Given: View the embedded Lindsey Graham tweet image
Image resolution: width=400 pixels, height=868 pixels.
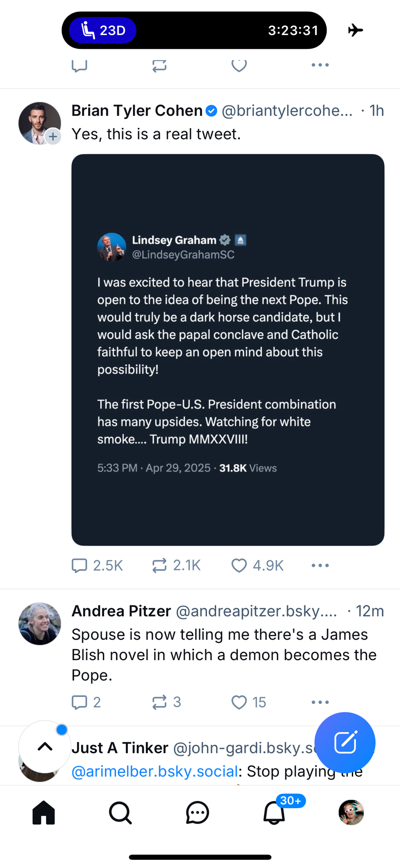Looking at the screenshot, I should point(228,350).
